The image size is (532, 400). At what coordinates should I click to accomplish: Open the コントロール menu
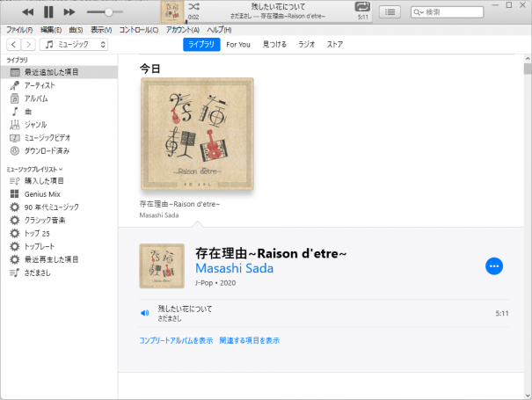coord(139,30)
